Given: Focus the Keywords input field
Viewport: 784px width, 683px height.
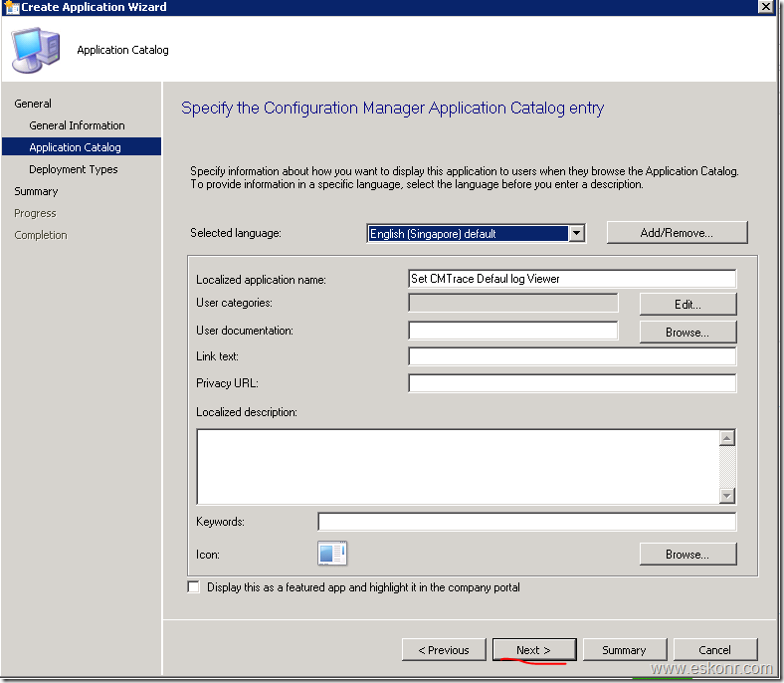Looking at the screenshot, I should pyautogui.click(x=526, y=522).
